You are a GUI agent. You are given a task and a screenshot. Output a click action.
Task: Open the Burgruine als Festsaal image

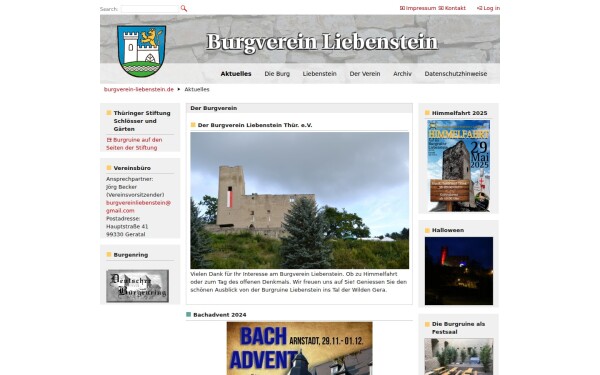(459, 356)
